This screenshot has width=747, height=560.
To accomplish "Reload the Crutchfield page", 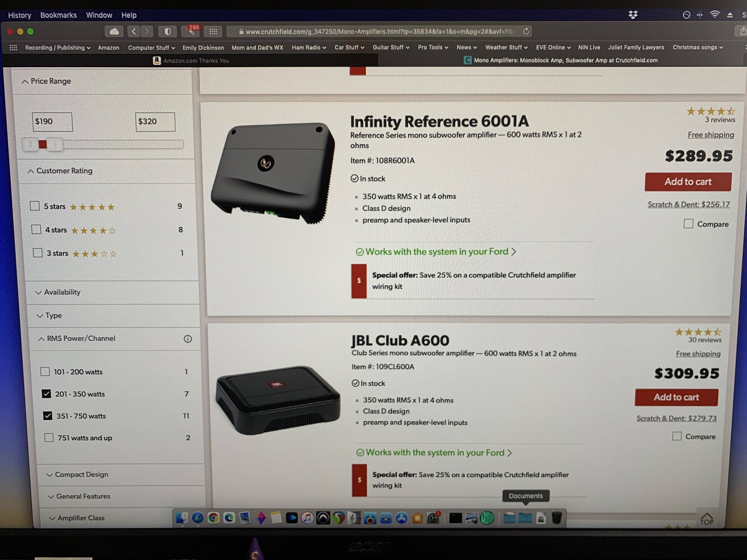I will (x=526, y=31).
